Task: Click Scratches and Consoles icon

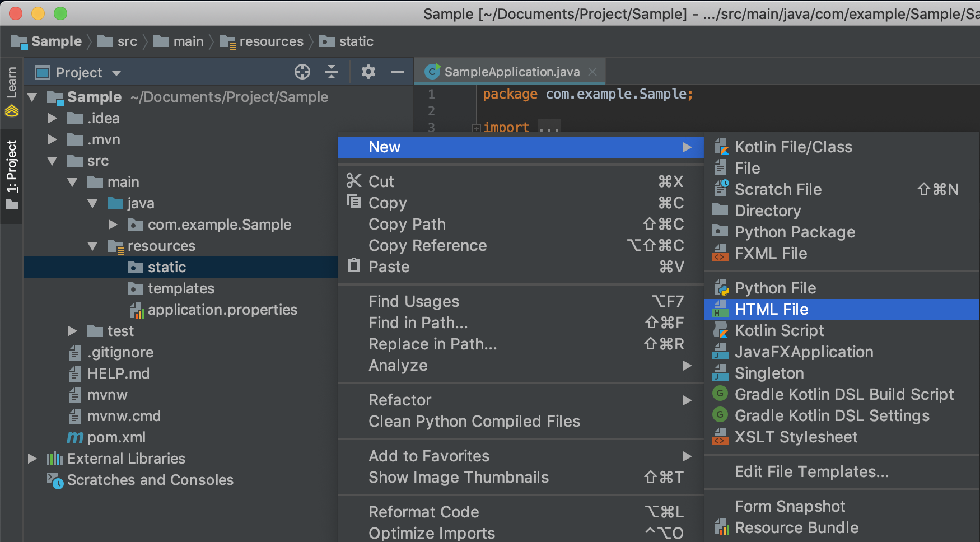Action: pyautogui.click(x=55, y=480)
